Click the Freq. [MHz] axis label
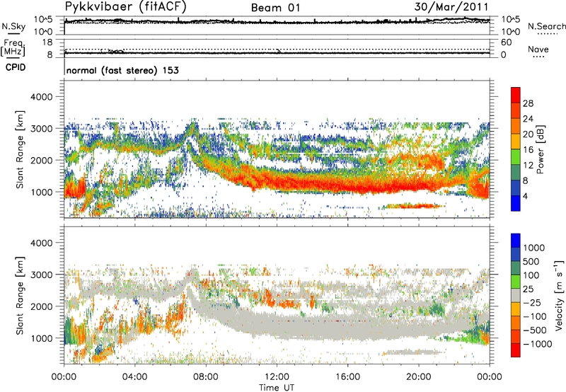The height and width of the screenshot is (392, 566). point(13,47)
